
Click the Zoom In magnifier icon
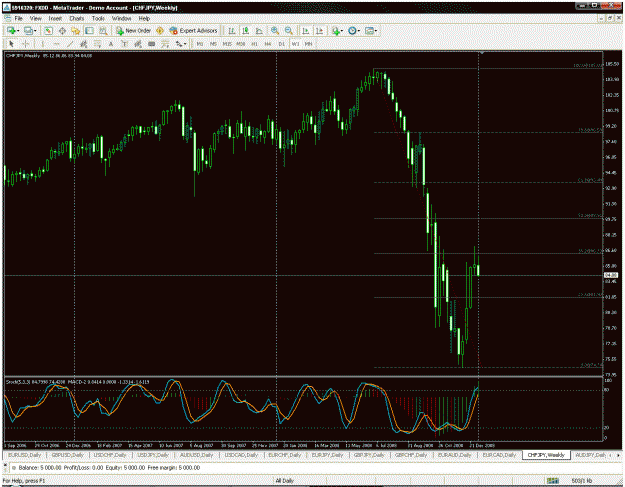click(275, 31)
